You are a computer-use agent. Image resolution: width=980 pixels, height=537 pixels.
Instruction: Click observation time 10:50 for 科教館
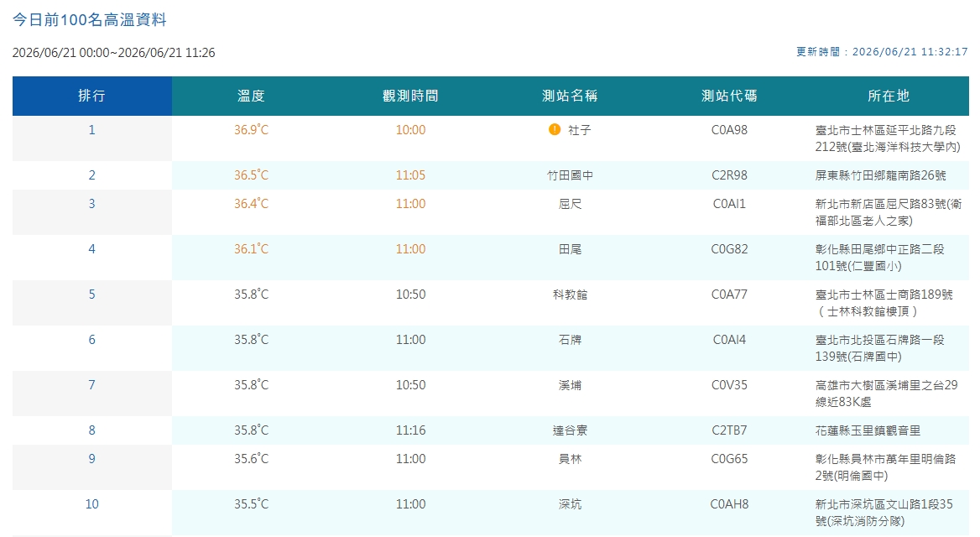(x=410, y=295)
